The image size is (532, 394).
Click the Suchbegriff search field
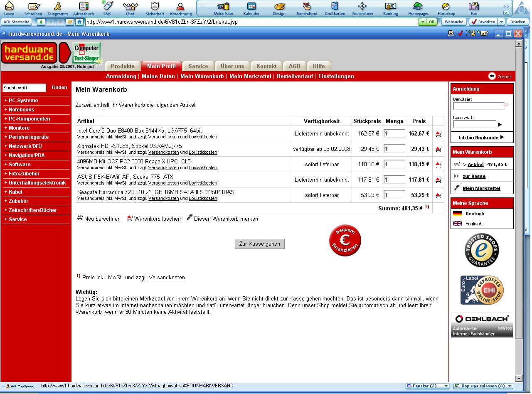coord(24,88)
